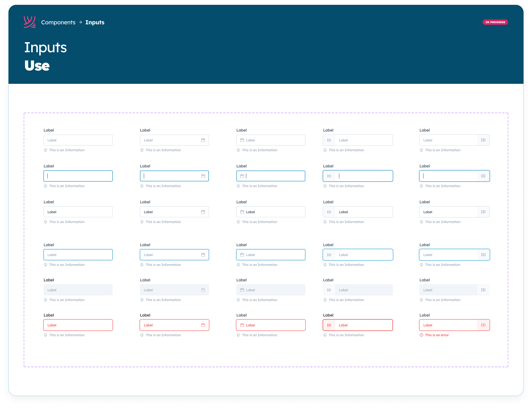Image resolution: width=532 pixels, height=408 pixels.
Task: Click the plain focused input with cursor, no icons
Action: pyautogui.click(x=78, y=176)
